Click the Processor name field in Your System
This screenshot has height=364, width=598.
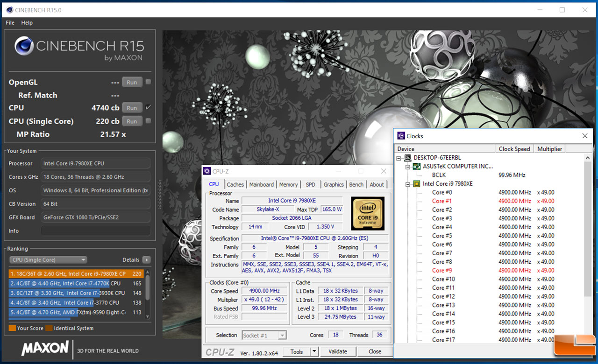[x=96, y=163]
